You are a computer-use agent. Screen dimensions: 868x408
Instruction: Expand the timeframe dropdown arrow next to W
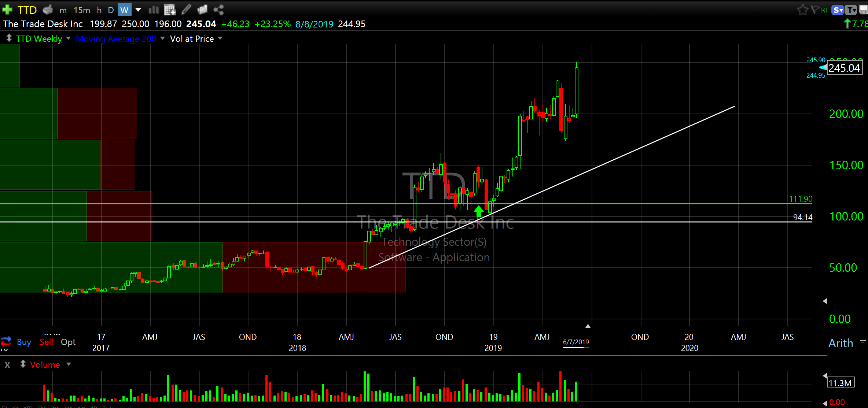138,10
